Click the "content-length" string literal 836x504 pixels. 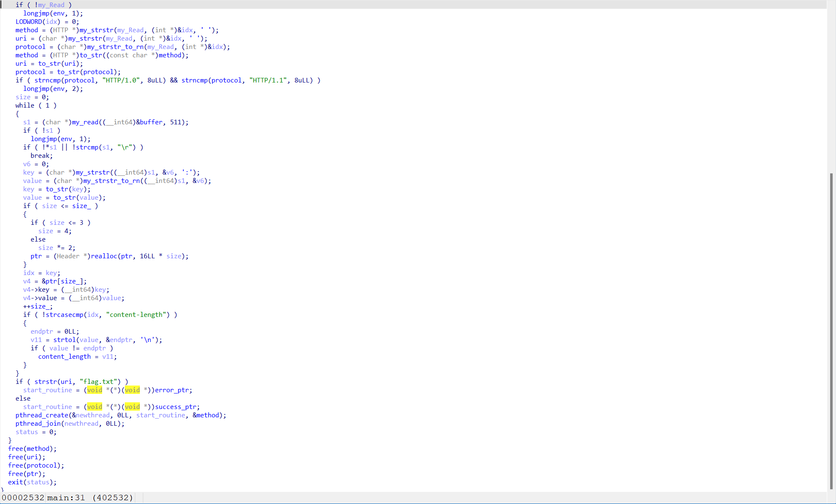138,315
